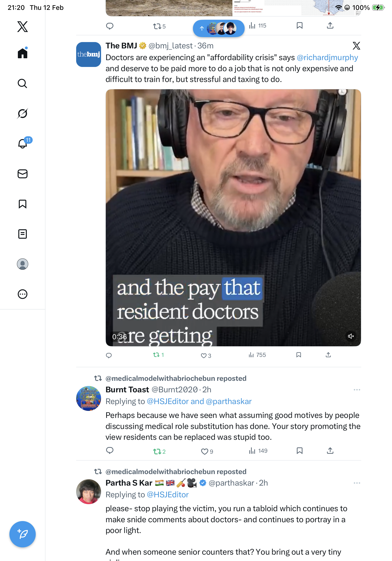The width and height of the screenshot is (392, 561).
Task: Tap the compose new post button
Action: click(x=23, y=534)
